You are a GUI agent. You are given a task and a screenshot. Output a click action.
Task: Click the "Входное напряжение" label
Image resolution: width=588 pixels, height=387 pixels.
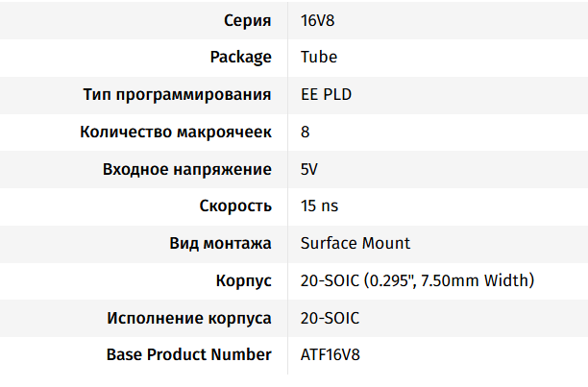tap(186, 169)
